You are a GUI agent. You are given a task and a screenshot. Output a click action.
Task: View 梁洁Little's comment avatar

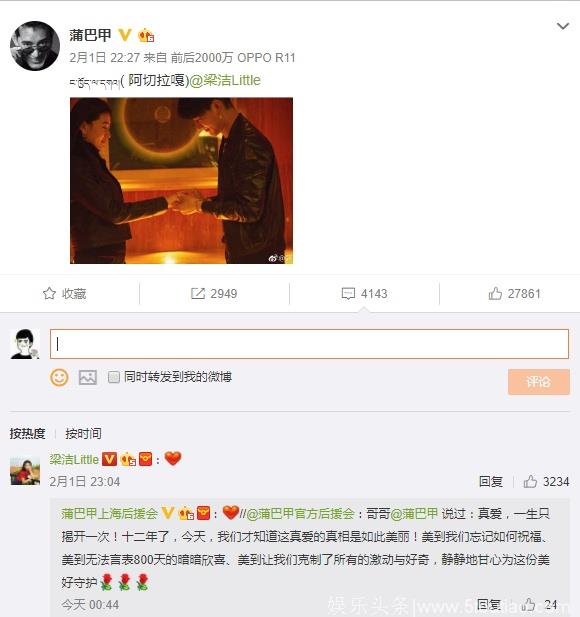click(x=25, y=471)
